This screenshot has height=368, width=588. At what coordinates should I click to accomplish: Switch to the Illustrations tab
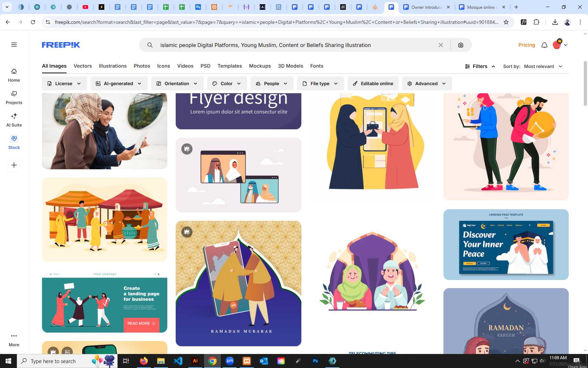(x=113, y=66)
